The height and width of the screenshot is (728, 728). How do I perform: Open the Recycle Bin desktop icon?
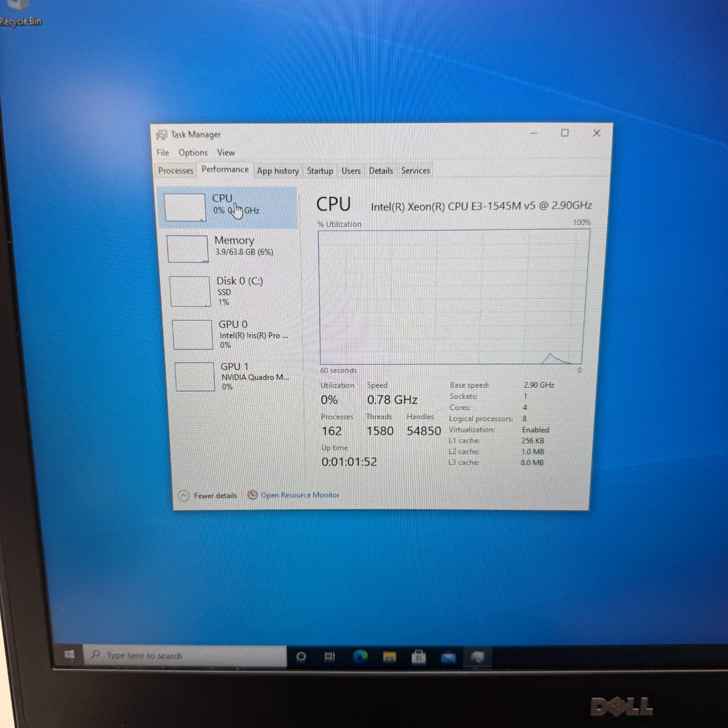coord(19,13)
